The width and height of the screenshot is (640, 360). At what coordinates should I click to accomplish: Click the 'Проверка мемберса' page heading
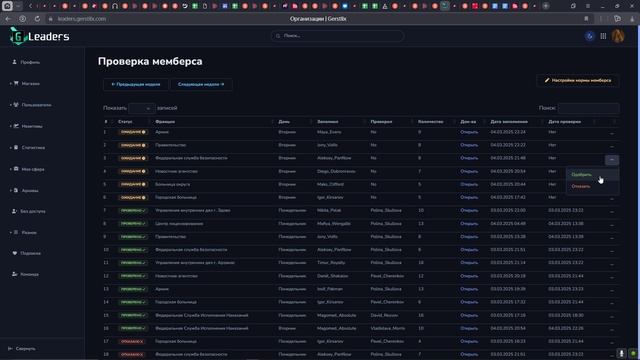click(150, 62)
